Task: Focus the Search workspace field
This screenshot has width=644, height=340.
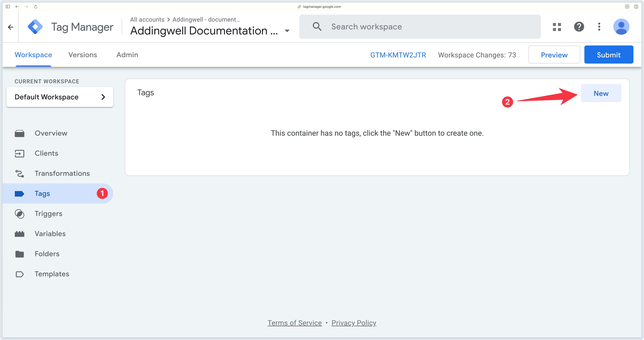Action: [x=420, y=27]
